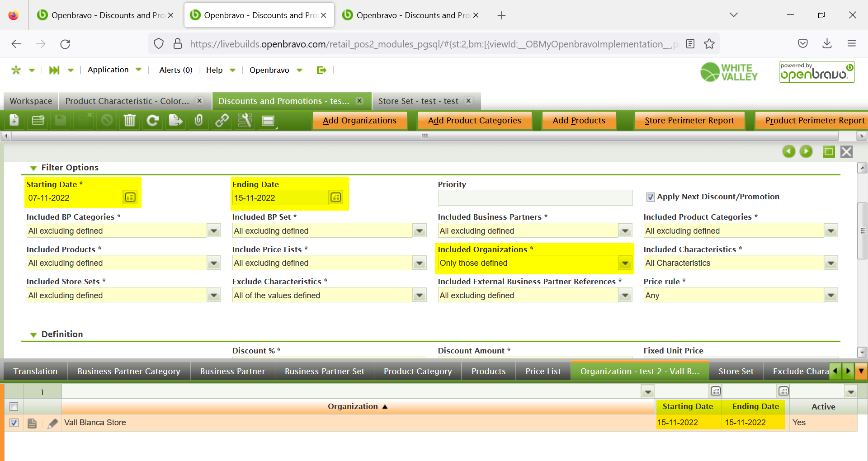Uncheck Apply Next Discount/Promotion checkbox

(x=651, y=197)
